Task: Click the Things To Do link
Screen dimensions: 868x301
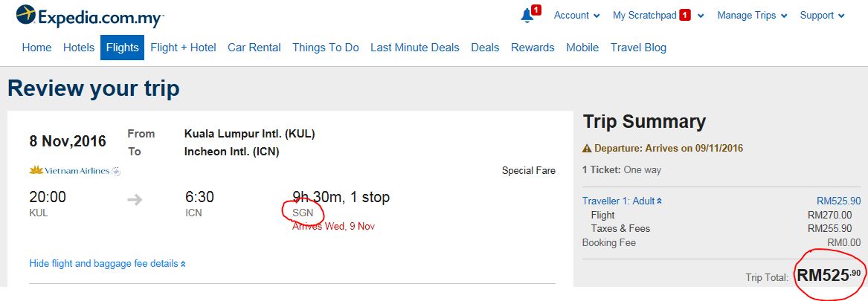Action: pyautogui.click(x=326, y=48)
